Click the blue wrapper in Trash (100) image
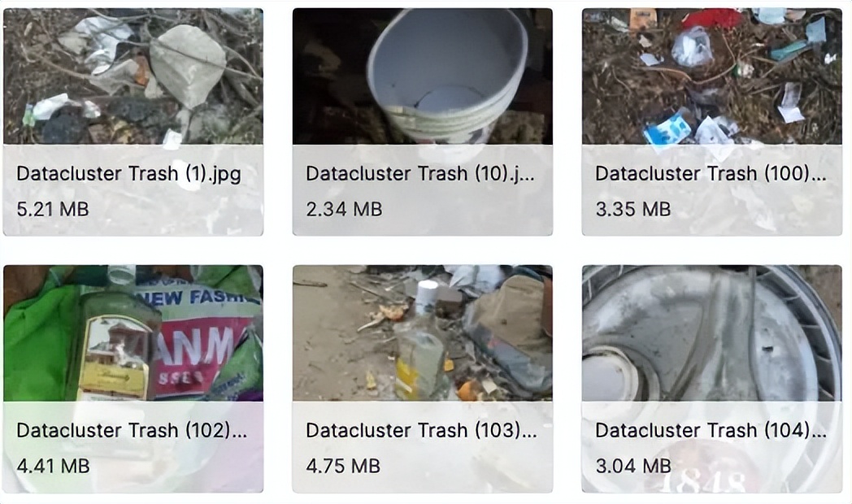The width and height of the screenshot is (852, 504). 667,130
